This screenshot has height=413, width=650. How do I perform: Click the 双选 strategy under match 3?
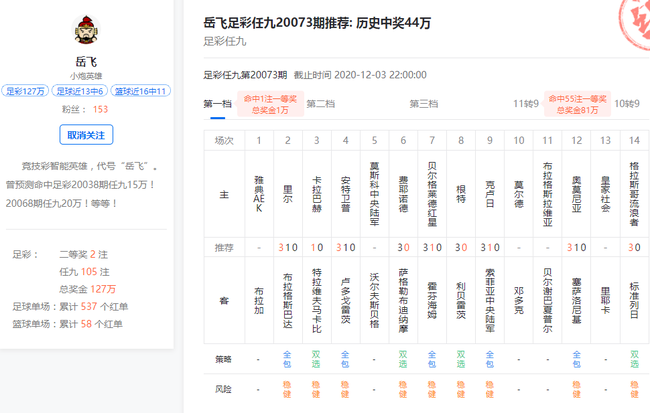tap(316, 359)
